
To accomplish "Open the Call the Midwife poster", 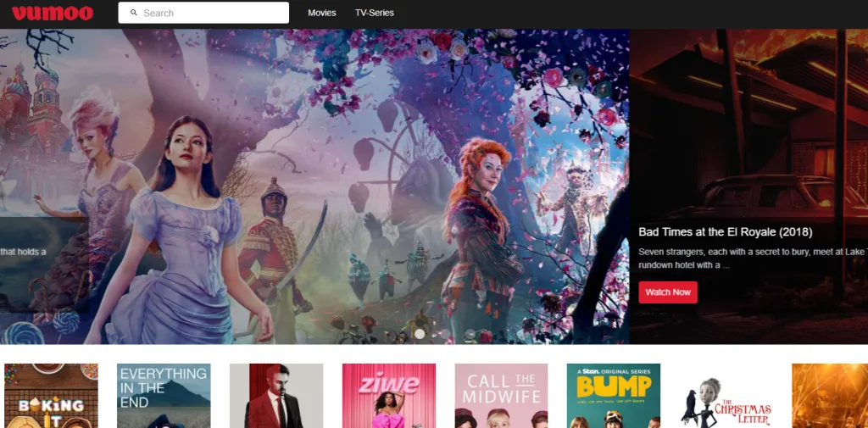I will [x=501, y=396].
